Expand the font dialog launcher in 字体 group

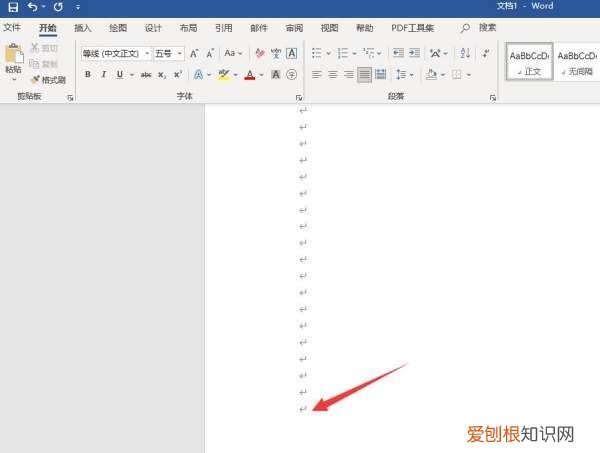point(298,98)
